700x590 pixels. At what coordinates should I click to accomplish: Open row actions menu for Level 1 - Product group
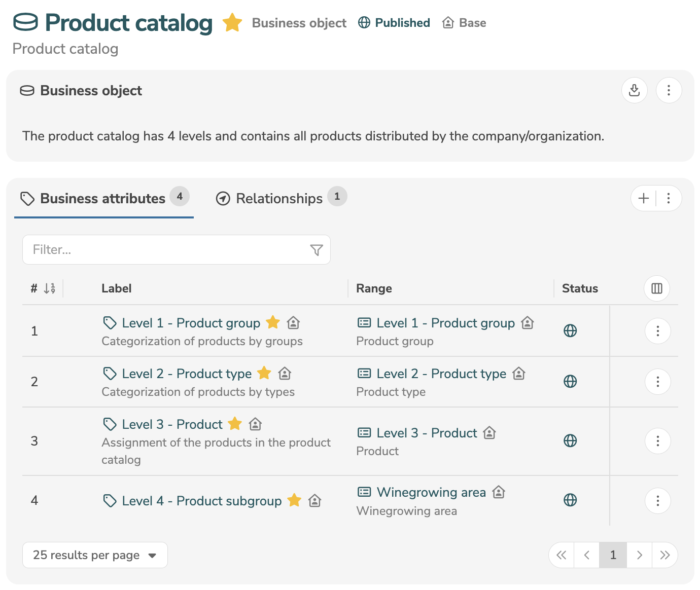coord(657,331)
